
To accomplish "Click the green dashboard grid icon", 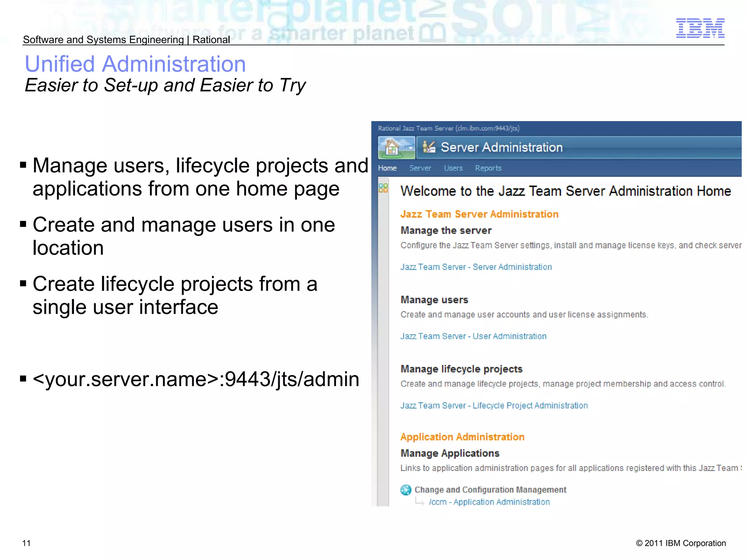I will (x=383, y=188).
